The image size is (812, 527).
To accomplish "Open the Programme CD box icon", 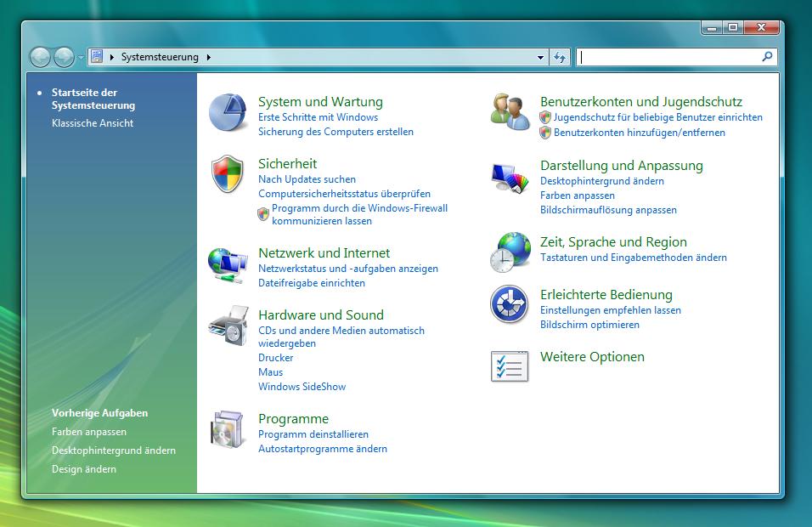I will 228,429.
